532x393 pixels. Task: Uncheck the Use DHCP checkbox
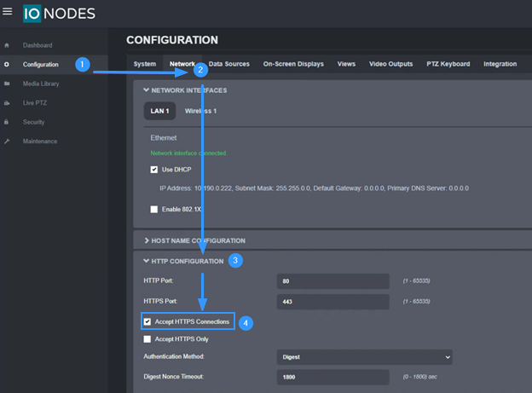tap(154, 170)
